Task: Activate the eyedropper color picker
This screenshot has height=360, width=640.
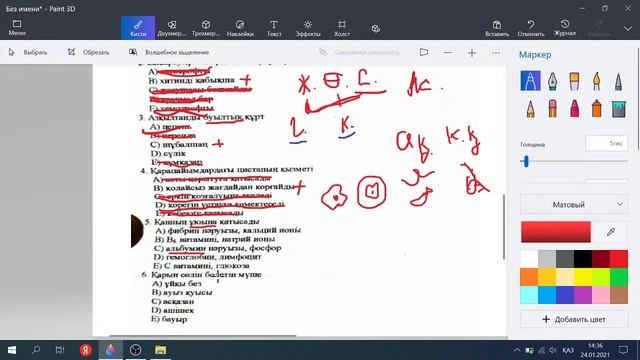Action: pyautogui.click(x=610, y=232)
